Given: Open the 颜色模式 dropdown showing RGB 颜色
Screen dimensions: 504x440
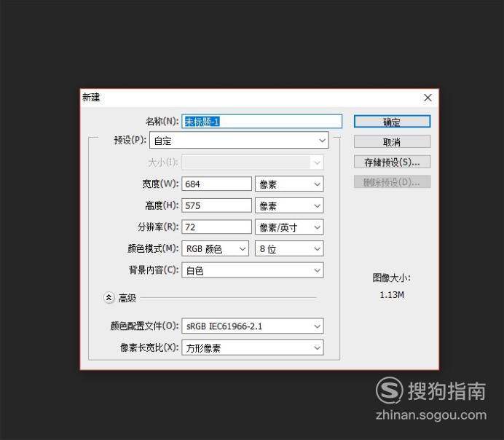Looking at the screenshot, I should (x=215, y=248).
